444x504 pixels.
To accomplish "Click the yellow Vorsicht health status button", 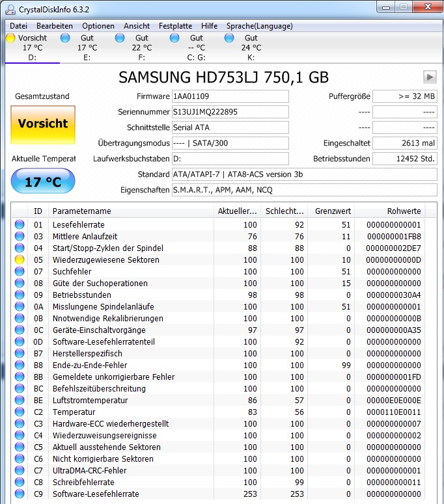I will click(x=43, y=124).
